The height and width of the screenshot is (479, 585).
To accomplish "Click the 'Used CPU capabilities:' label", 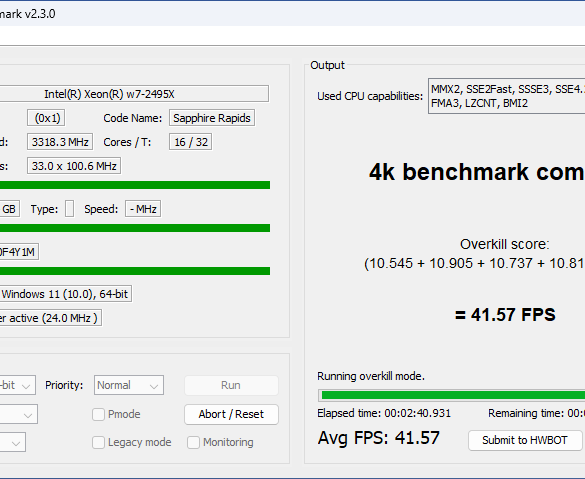I will pos(370,96).
